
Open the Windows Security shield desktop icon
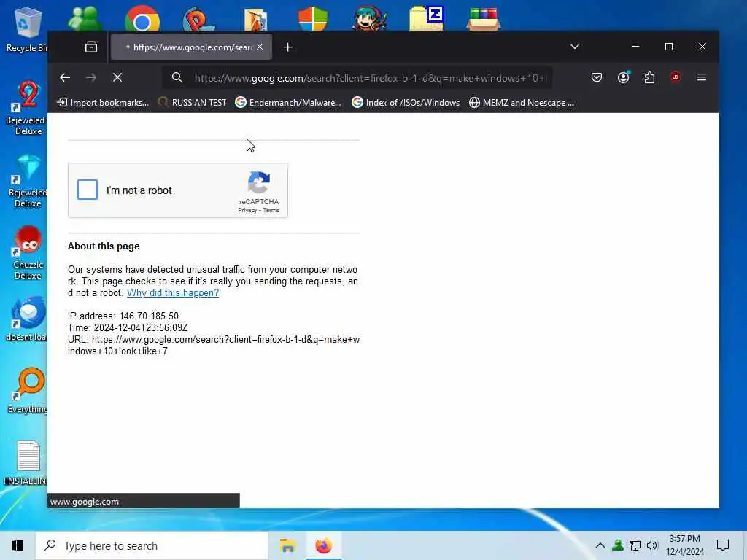[313, 19]
